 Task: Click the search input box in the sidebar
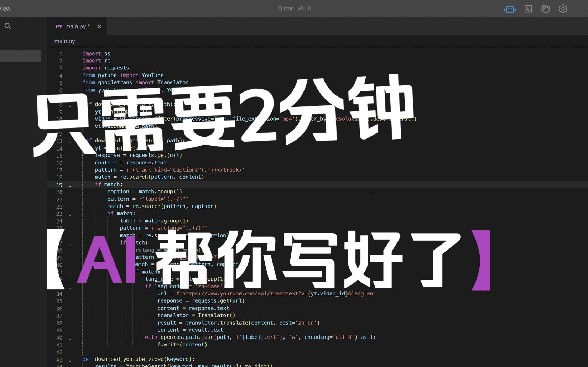tap(20, 56)
